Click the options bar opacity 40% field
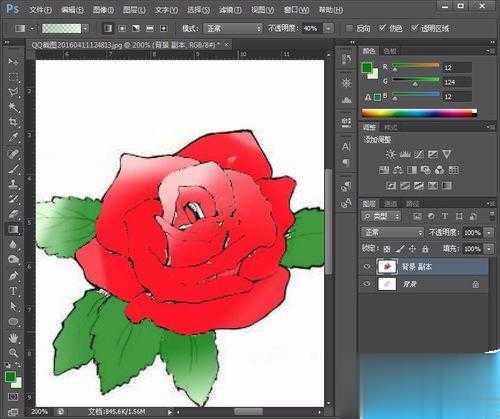The image size is (500, 419). coord(312,28)
